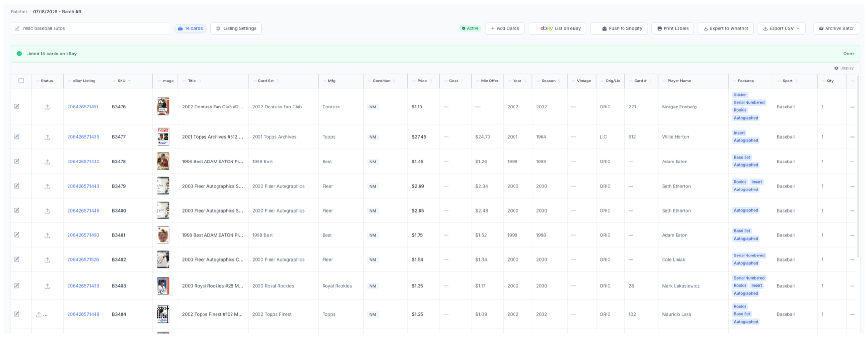Screen dimensions: 868x337
Task: Click upload status icon for B3483 row
Action: coord(47,286)
